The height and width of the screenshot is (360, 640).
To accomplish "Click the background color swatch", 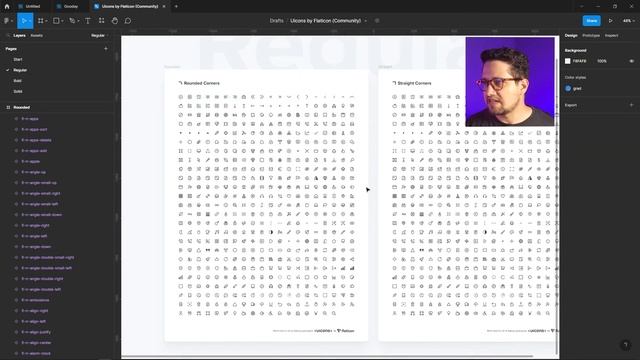I will point(568,61).
